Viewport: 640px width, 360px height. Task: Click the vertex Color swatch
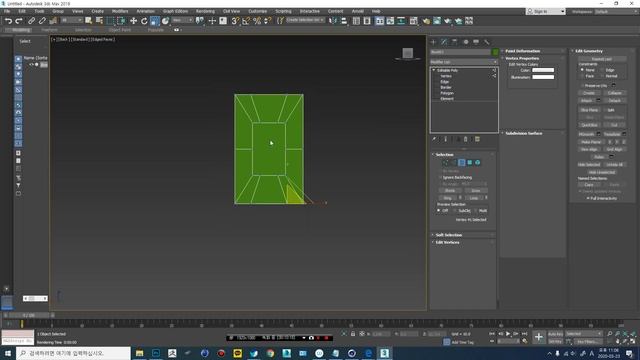pyautogui.click(x=543, y=70)
